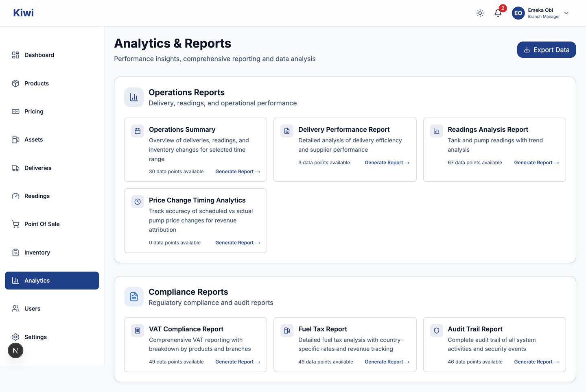Click the Compliance Reports section heading
The height and width of the screenshot is (392, 586).
188,292
